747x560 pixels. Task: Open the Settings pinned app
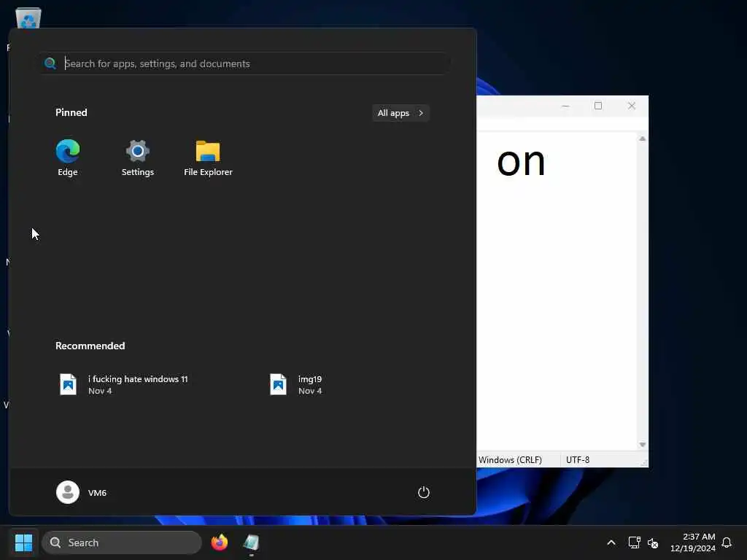(138, 157)
